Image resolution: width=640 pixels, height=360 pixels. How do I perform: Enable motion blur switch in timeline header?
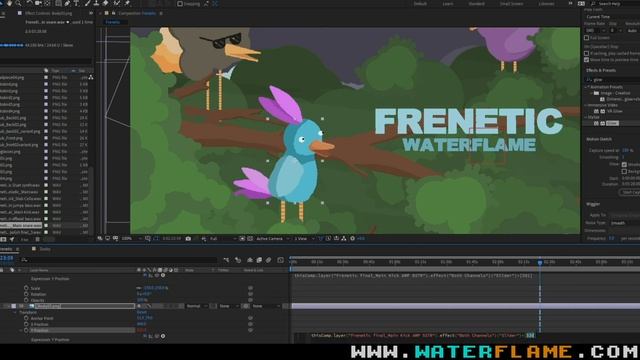tap(269, 260)
